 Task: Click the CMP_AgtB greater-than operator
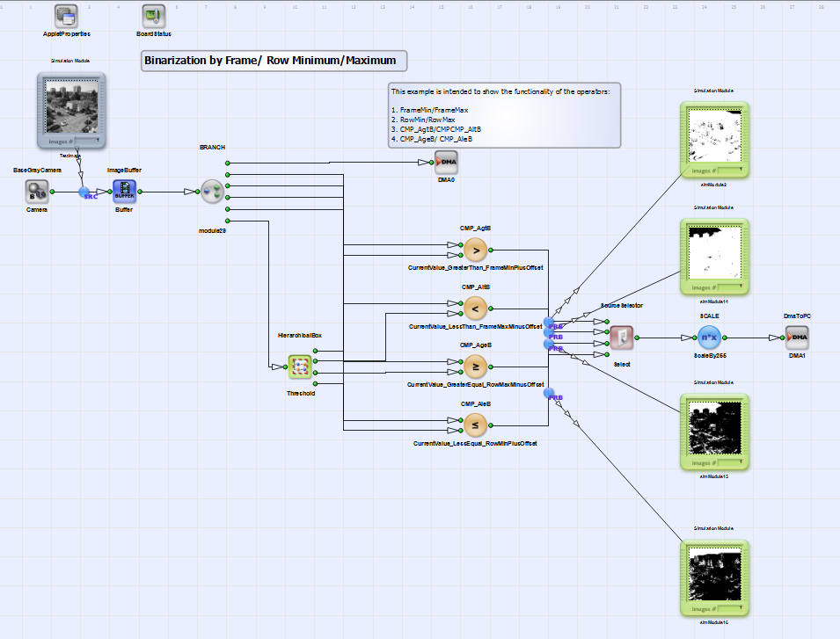tap(475, 250)
